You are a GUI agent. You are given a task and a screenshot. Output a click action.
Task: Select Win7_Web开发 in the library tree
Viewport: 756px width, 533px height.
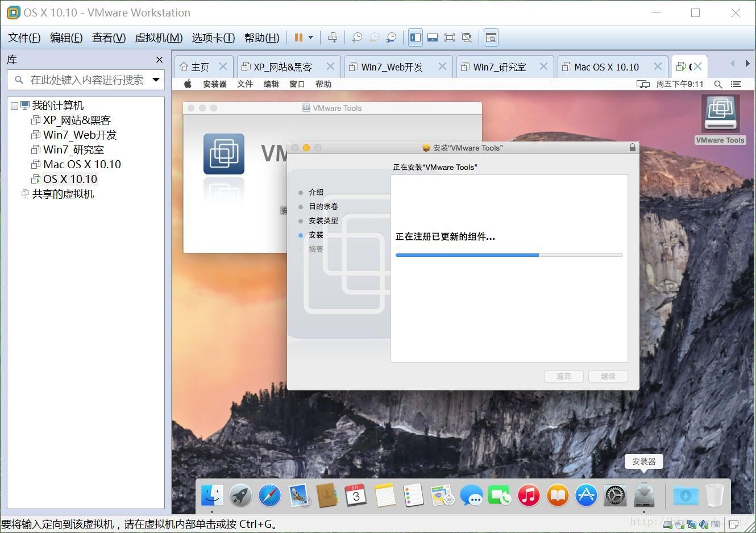(80, 135)
